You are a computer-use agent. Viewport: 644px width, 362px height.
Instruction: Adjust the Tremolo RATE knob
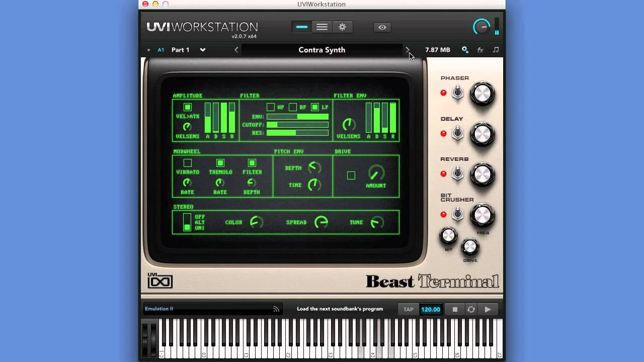pos(220,183)
